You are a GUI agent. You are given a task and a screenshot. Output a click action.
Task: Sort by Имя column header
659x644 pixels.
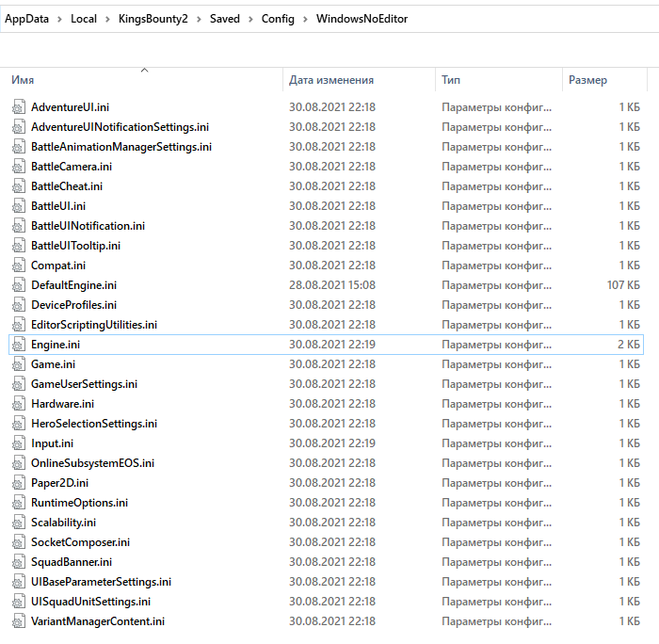23,80
